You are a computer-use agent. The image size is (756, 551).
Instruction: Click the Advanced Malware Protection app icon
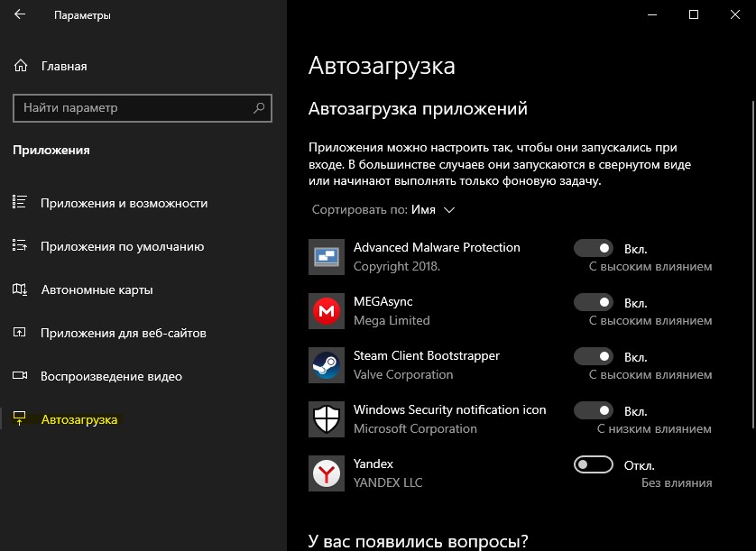tap(327, 257)
